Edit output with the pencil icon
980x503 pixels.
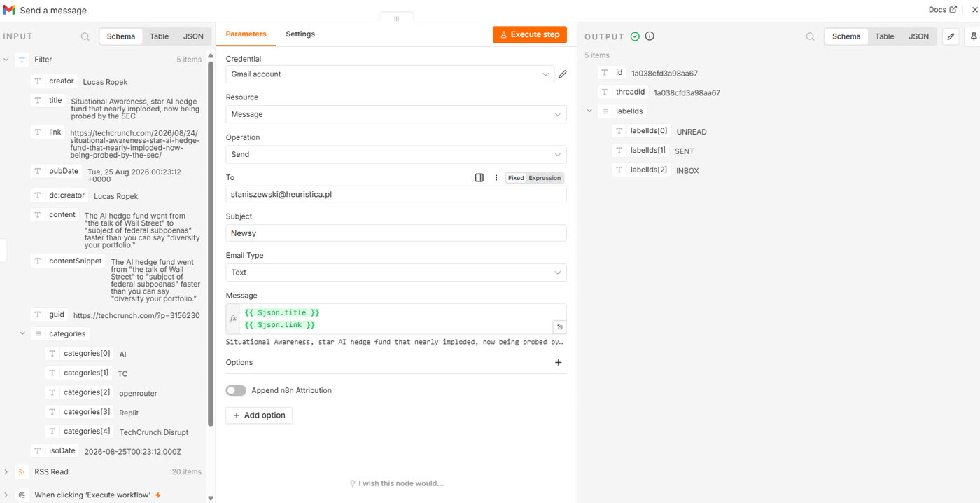point(951,36)
